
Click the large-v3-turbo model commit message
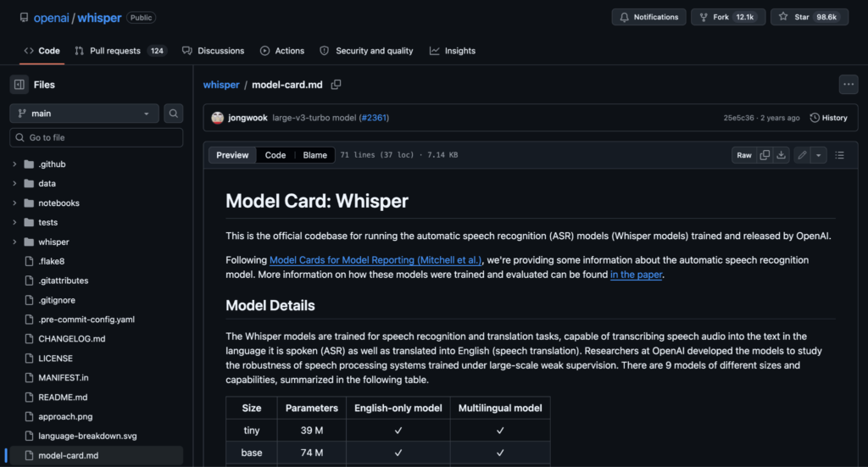click(314, 118)
